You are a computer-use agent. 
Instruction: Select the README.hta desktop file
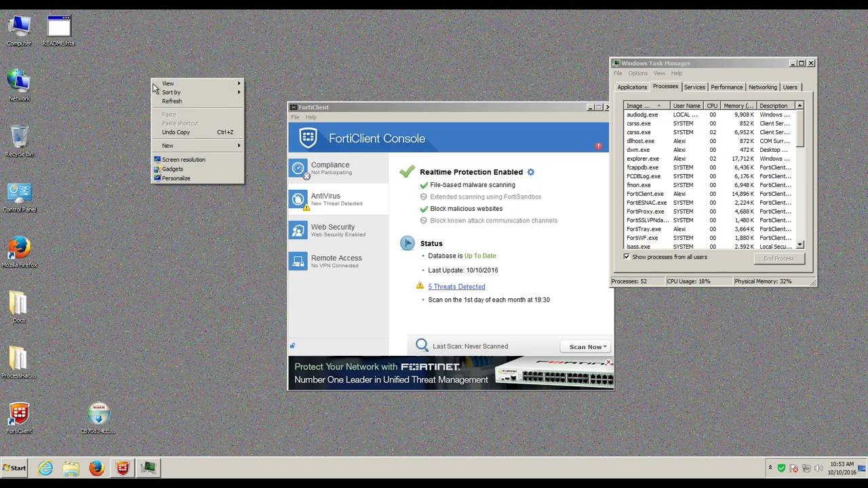[x=59, y=30]
